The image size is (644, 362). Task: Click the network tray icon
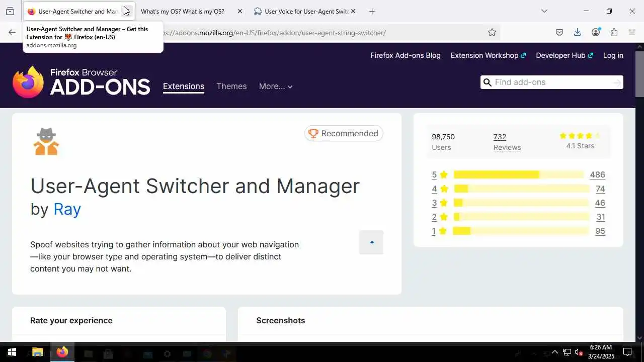click(x=567, y=352)
